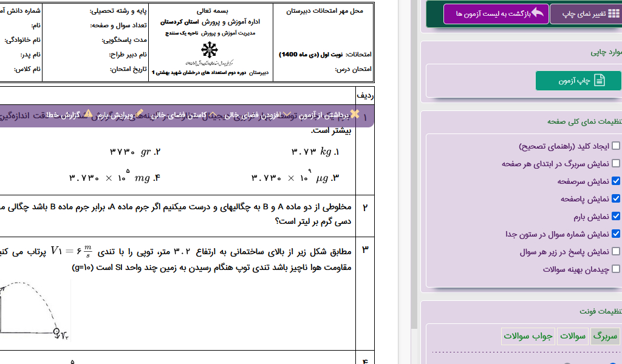The image size is (622, 364).
Task: Click the school emblem logo in the header
Action: (210, 50)
